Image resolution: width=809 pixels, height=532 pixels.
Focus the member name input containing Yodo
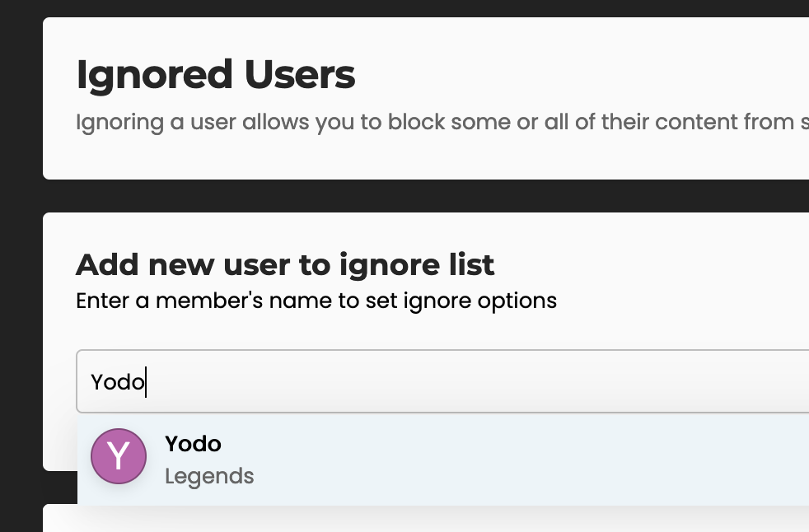pyautogui.click(x=442, y=381)
